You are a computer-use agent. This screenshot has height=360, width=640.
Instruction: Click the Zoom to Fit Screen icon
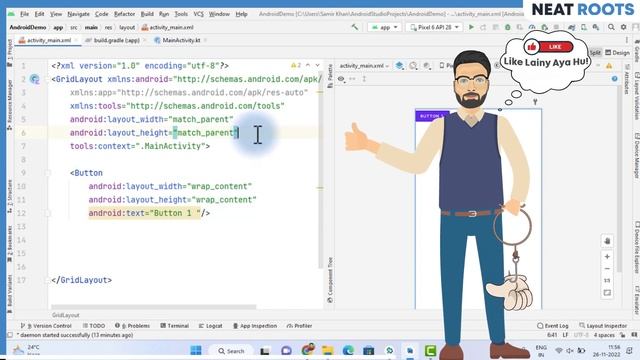607,293
